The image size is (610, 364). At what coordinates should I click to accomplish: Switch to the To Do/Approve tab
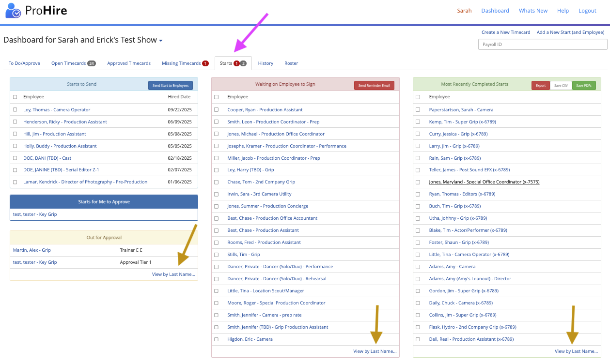point(24,63)
